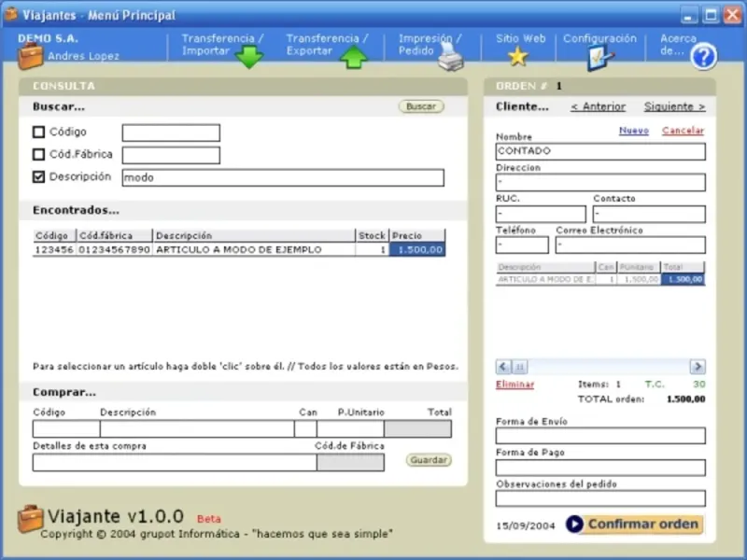Screen dimensions: 747x560
Task: Click the title bar briefcase app icon
Action: (11, 14)
